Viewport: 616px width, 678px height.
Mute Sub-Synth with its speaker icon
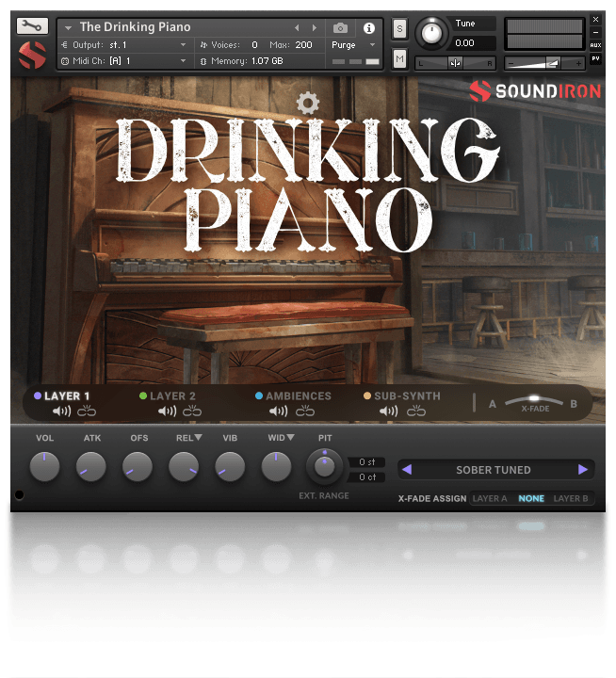click(388, 411)
